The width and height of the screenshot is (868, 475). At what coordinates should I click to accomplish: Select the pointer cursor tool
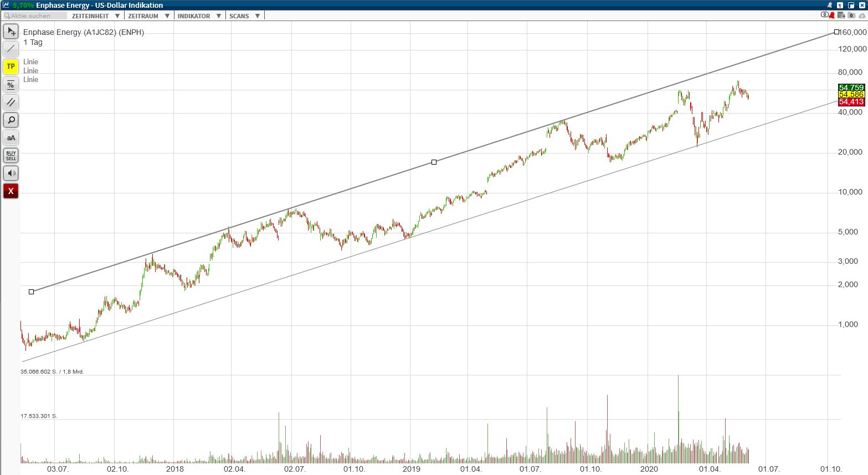coord(11,32)
